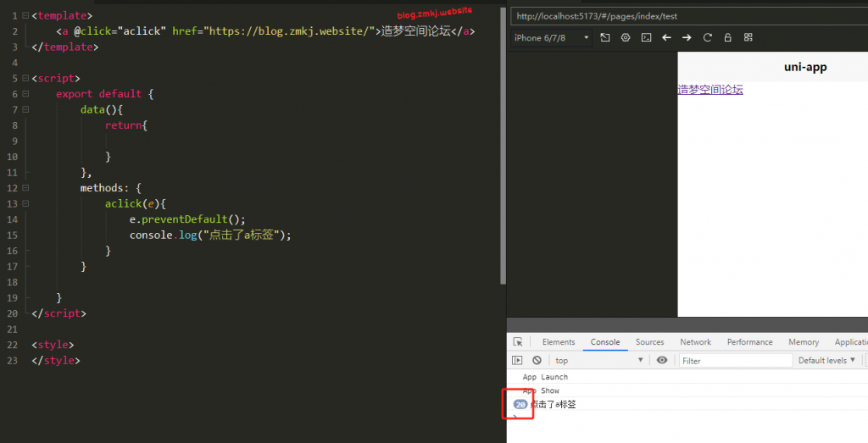Click the rotate screen icon in preview toolbar

605,38
